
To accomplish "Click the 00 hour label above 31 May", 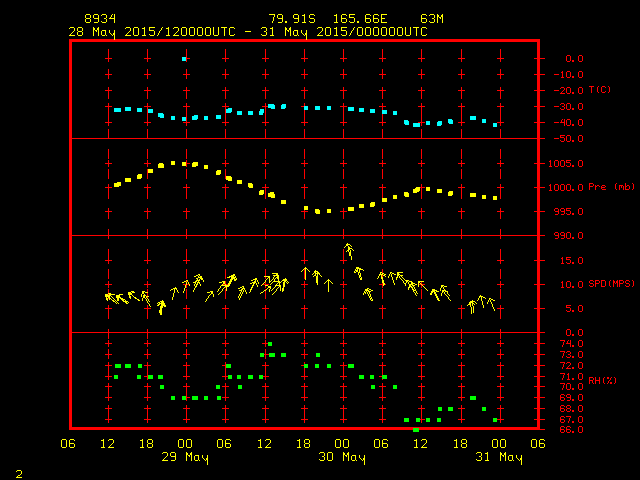I will (x=499, y=444).
